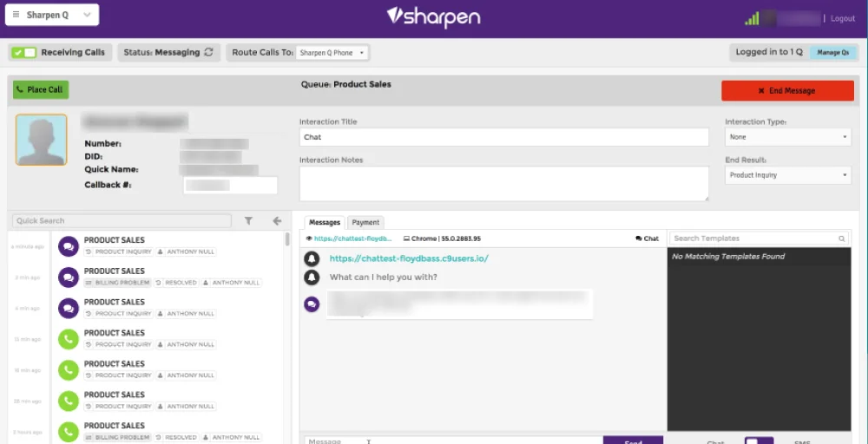868x444 pixels.
Task: Click PRODUCT INQUIRY tag in the '4 min ago' entry
Action: coord(119,314)
